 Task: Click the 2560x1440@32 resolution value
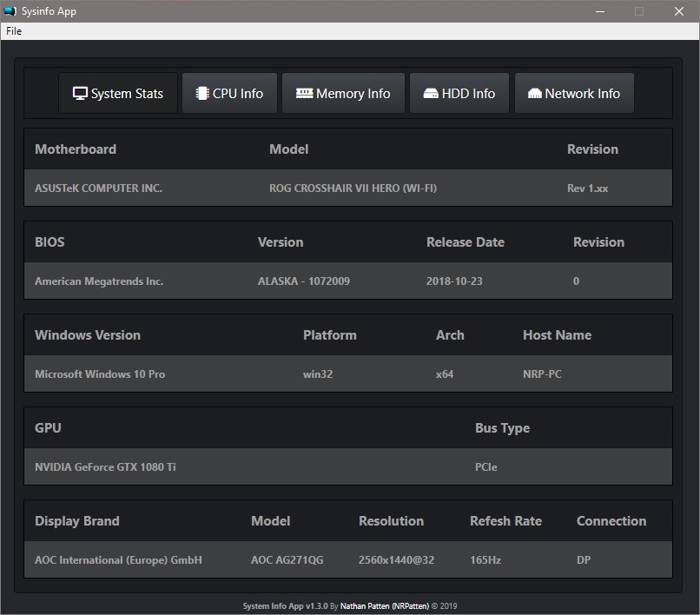pyautogui.click(x=396, y=560)
